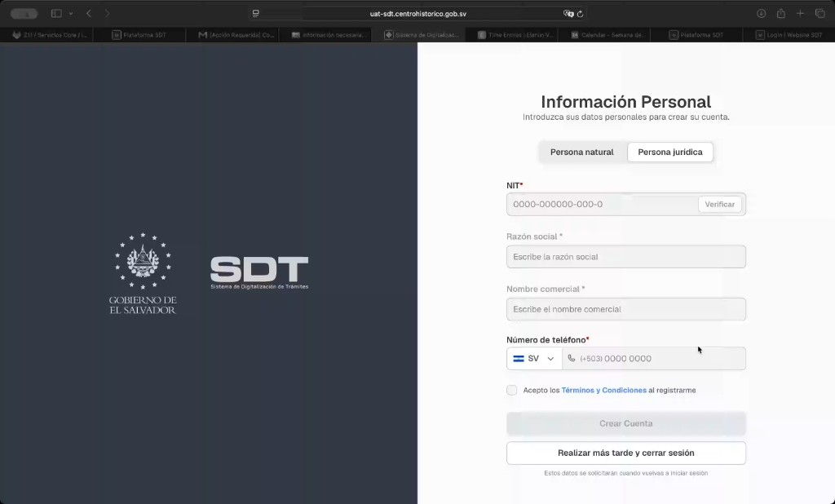Image resolution: width=835 pixels, height=504 pixels.
Task: Click the translate icon in the address bar
Action: 568,14
